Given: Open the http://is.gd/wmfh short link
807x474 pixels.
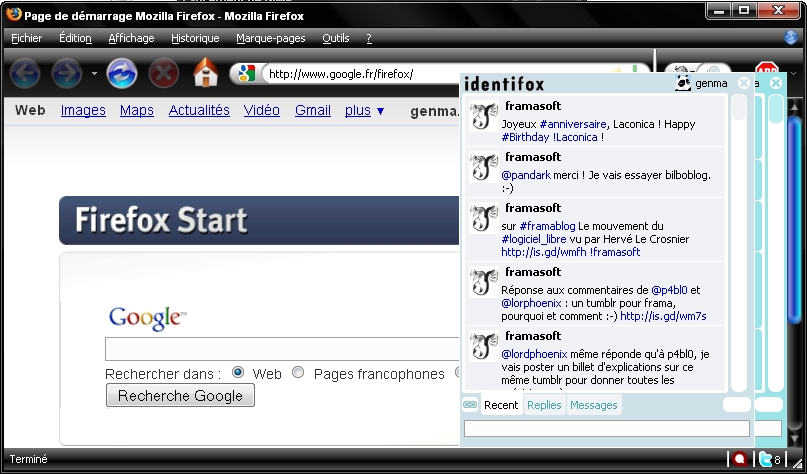Looking at the screenshot, I should tap(544, 252).
